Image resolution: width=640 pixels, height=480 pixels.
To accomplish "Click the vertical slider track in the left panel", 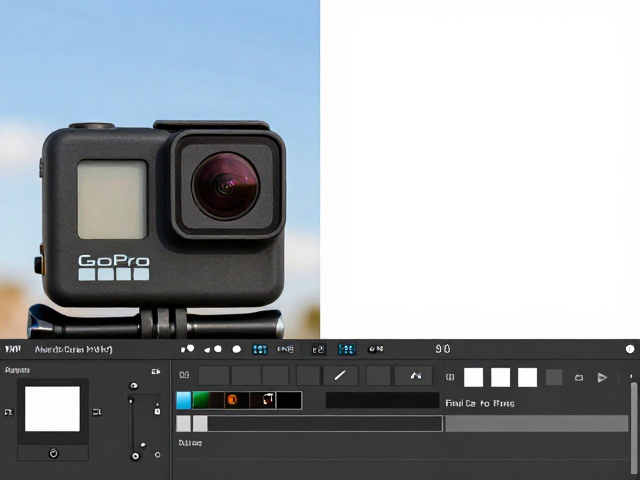I will click(x=131, y=424).
